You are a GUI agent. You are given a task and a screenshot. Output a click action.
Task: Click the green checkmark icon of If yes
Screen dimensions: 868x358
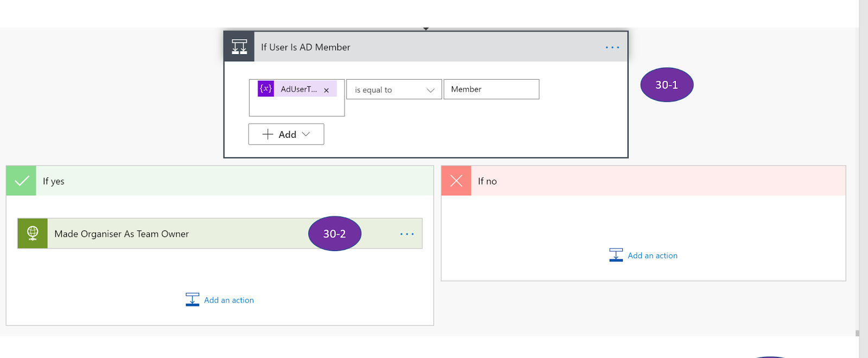[22, 181]
